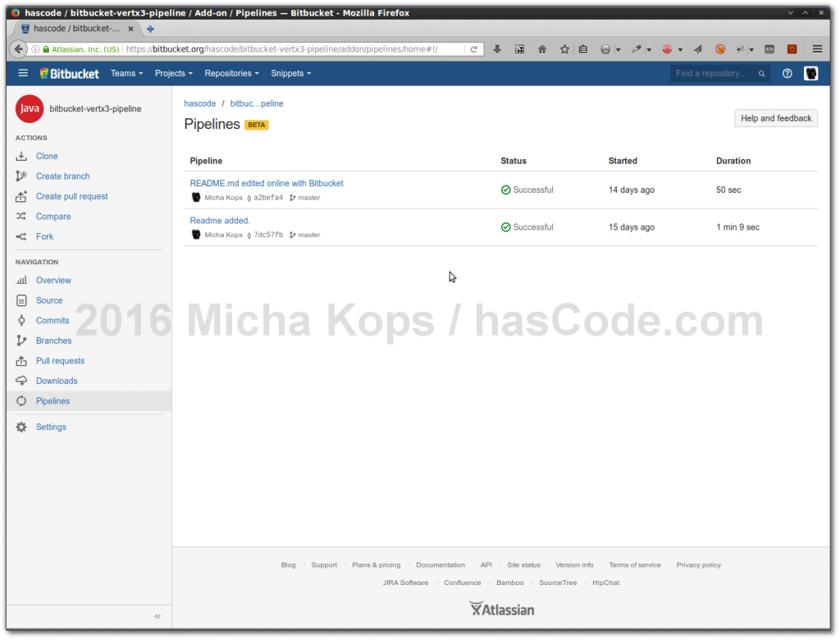Go to Pull requests in navigation
This screenshot has width=840, height=640.
point(60,361)
